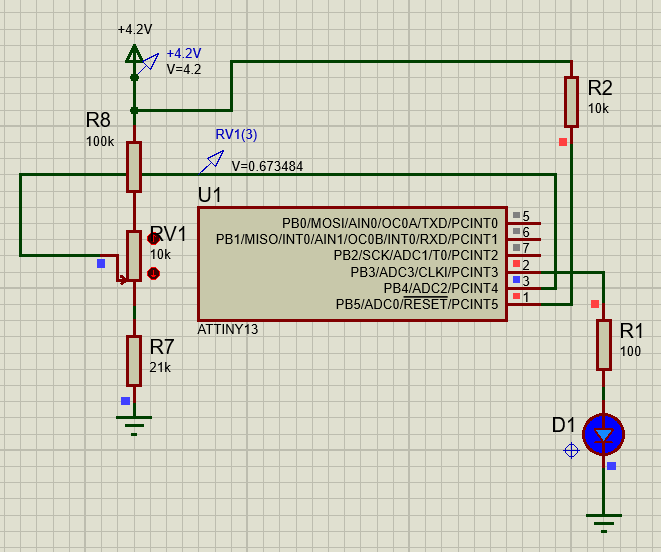The height and width of the screenshot is (552, 661).
Task: Click the D1 LED symbol
Action: tap(604, 434)
